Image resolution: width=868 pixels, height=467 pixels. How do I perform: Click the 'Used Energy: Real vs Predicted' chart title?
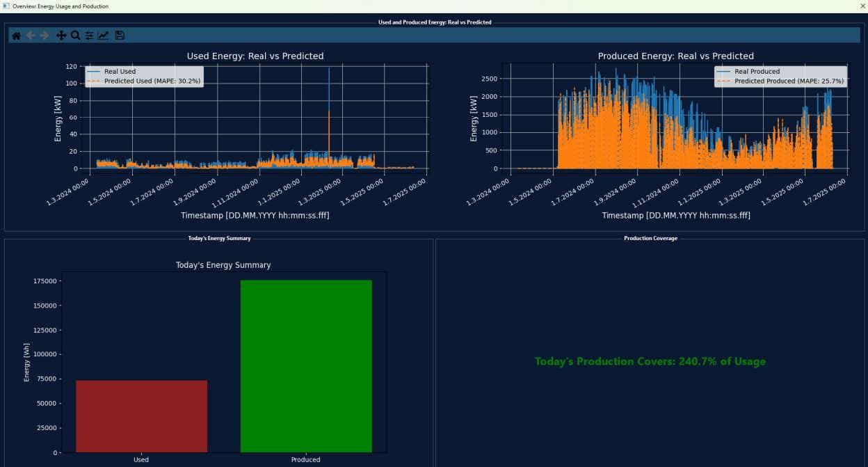pos(255,56)
